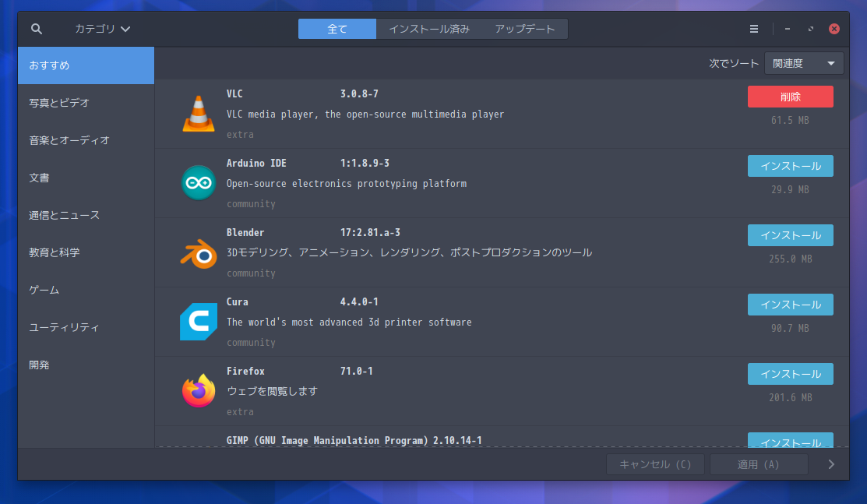This screenshot has width=867, height=504.
Task: Click the 255.0 MB size label
Action: click(790, 259)
